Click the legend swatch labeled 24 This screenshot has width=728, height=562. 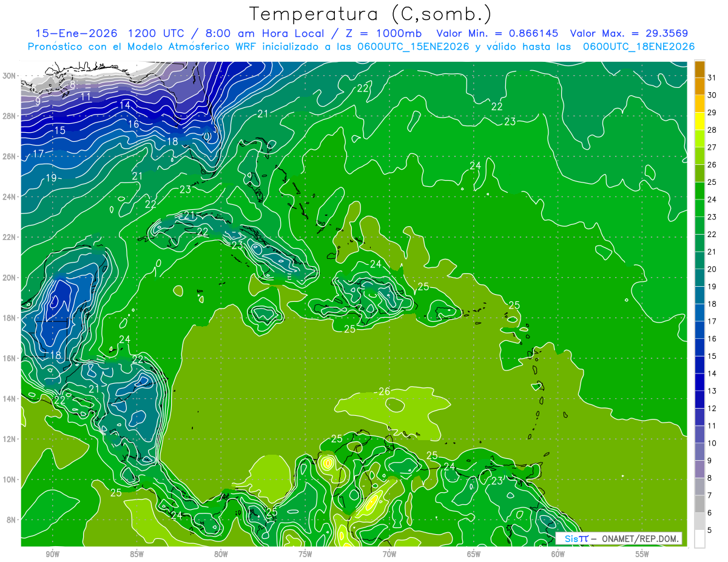(x=699, y=191)
